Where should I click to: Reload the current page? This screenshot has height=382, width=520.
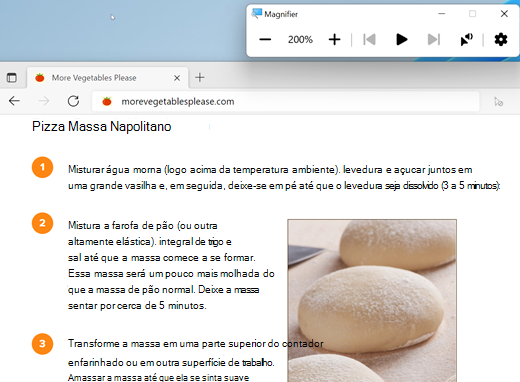point(73,101)
